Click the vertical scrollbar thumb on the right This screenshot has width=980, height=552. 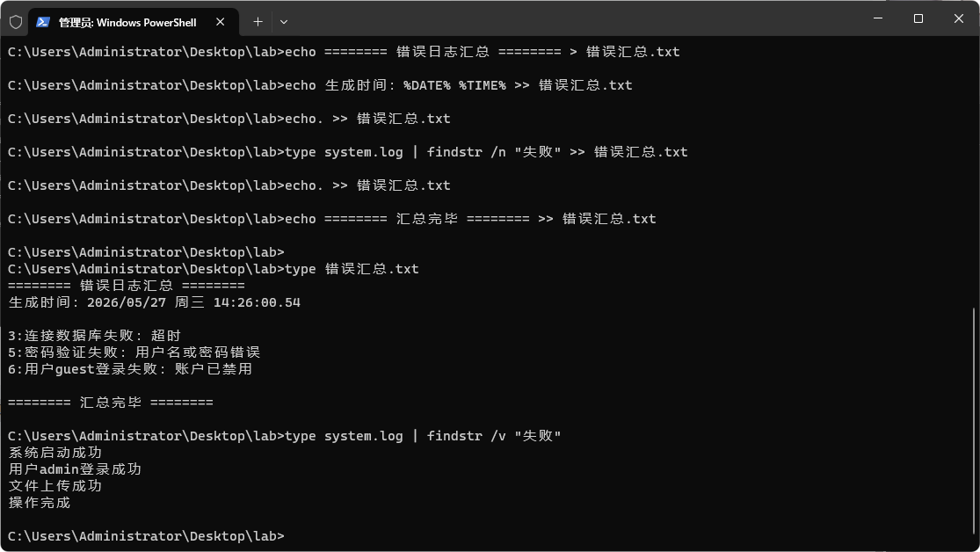pyautogui.click(x=974, y=425)
